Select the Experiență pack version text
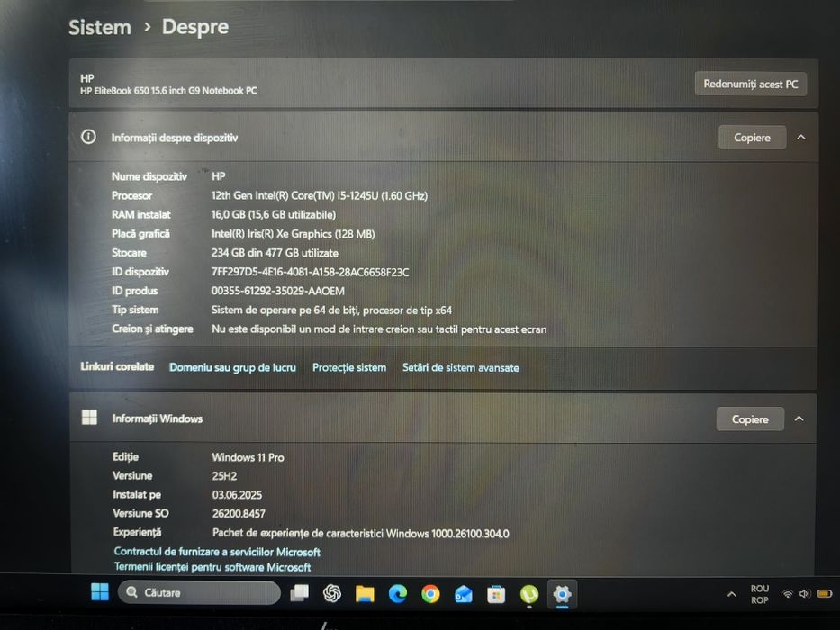 (x=360, y=534)
